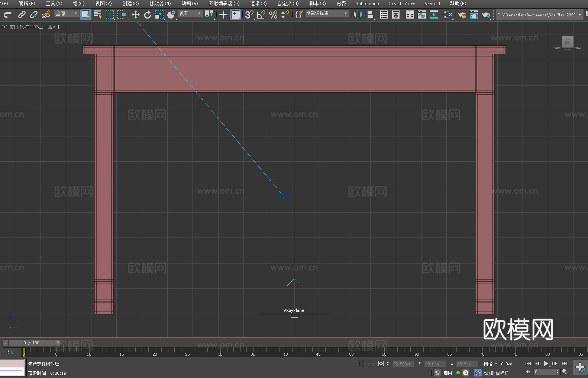The image size is (588, 378).
Task: Open the 编辑(E) menu
Action: (27, 4)
